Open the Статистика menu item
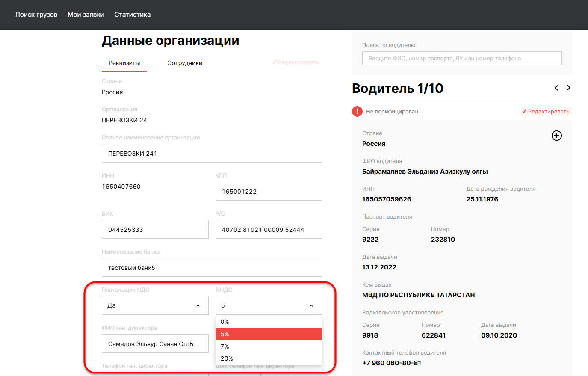588x376 pixels. (x=133, y=15)
